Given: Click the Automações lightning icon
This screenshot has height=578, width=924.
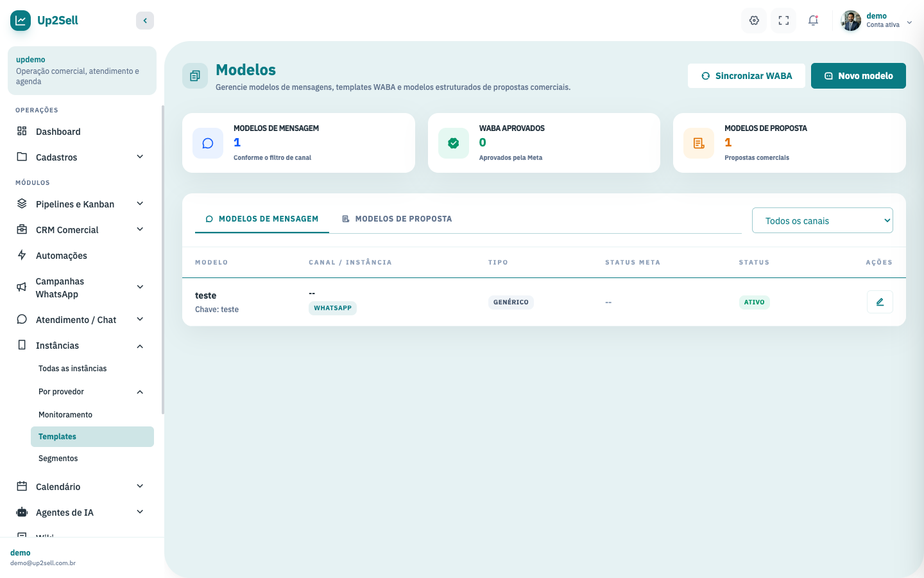Looking at the screenshot, I should (22, 255).
